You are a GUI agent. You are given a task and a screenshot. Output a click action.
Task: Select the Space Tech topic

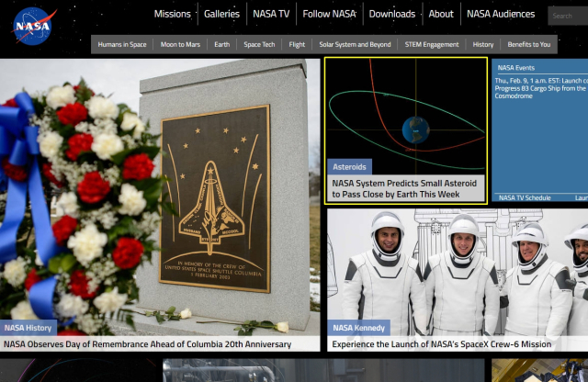point(259,44)
